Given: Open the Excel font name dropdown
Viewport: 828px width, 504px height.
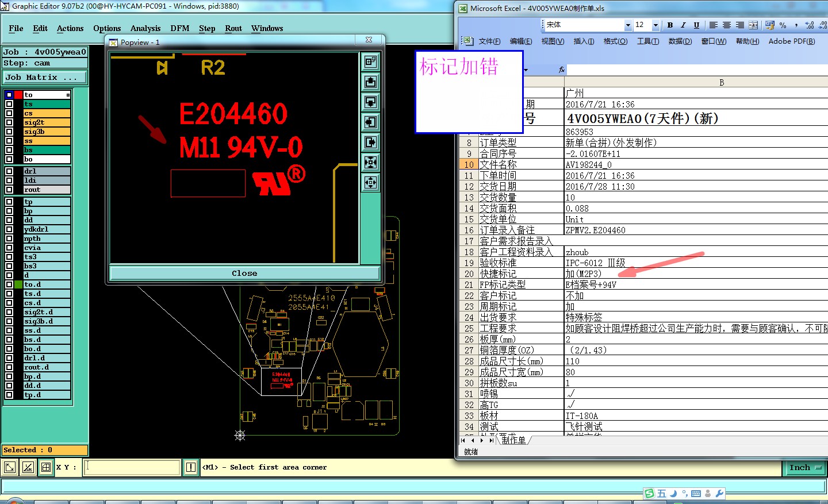Looking at the screenshot, I should click(x=628, y=25).
